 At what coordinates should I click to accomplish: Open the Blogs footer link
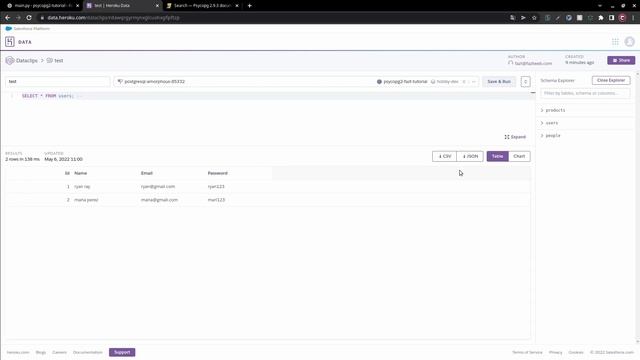pyautogui.click(x=41, y=352)
